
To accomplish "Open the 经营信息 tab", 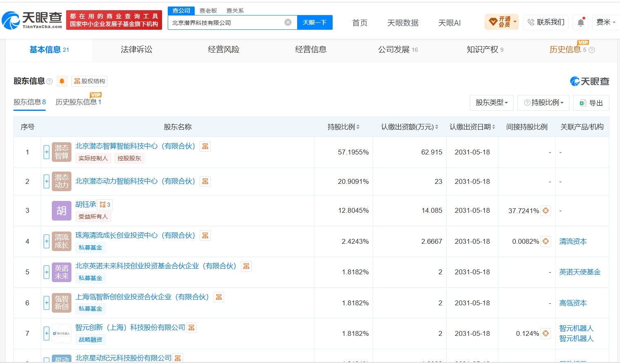I will click(x=311, y=50).
